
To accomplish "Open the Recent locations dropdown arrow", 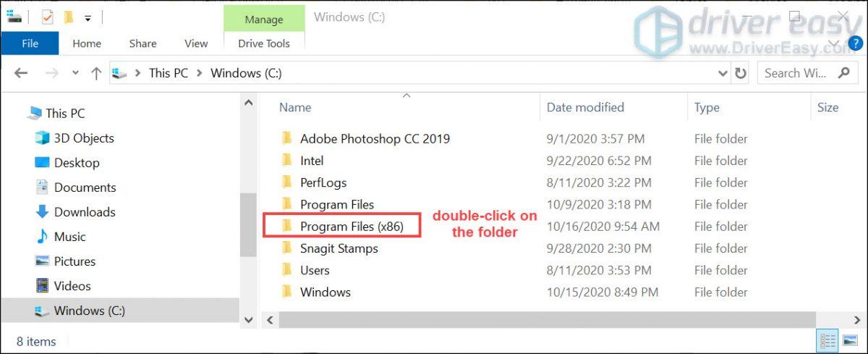I will tap(75, 73).
